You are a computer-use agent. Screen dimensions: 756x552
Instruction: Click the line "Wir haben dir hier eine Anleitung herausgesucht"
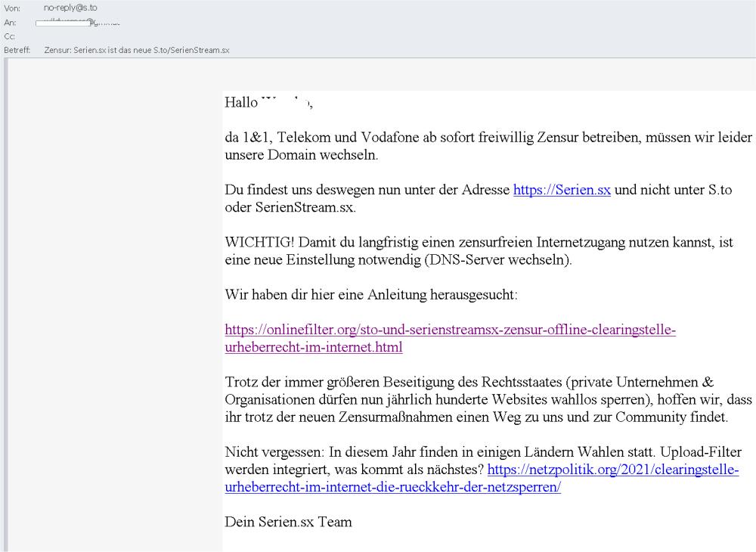[371, 295]
